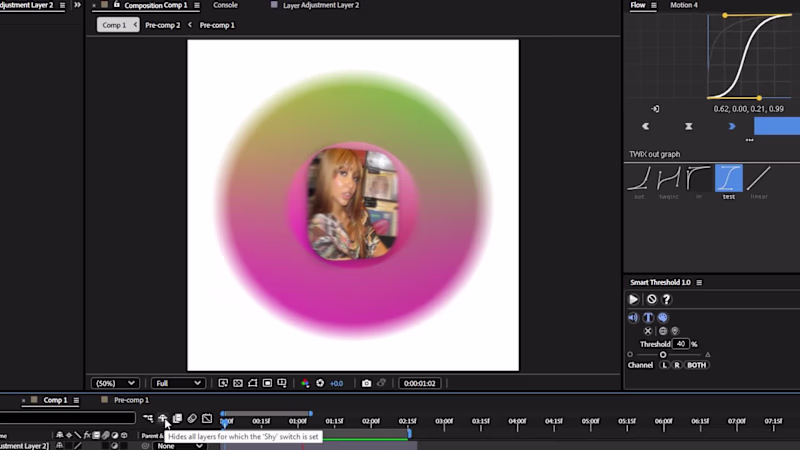This screenshot has height=450, width=800.
Task: Toggle shy switch on Adjustment Layer 2
Action: (60, 445)
